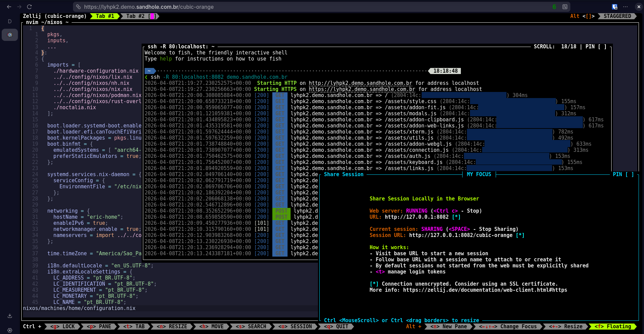The image size is (644, 334).
Task: Click the Bitwarden shield extension icon
Action: coord(615,7)
